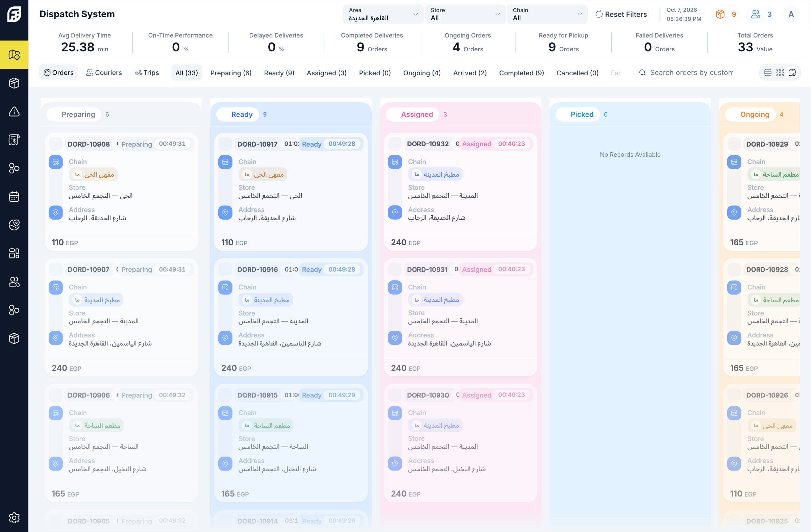This screenshot has height=532, width=811.
Task: Tick the checkbox on order DORD-10930
Action: pyautogui.click(x=395, y=395)
